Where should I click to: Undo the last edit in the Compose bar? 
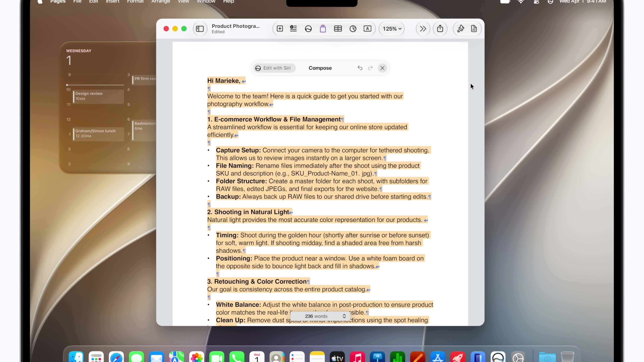point(360,68)
